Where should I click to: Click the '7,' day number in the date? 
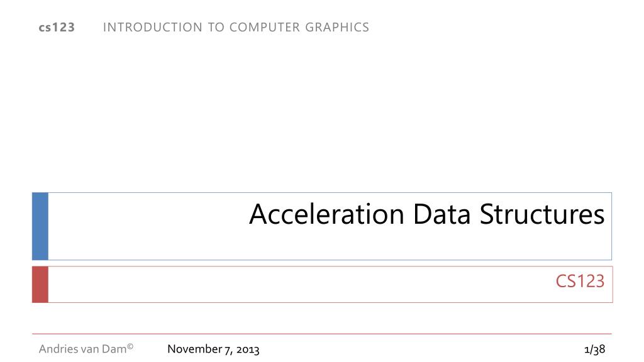click(228, 349)
